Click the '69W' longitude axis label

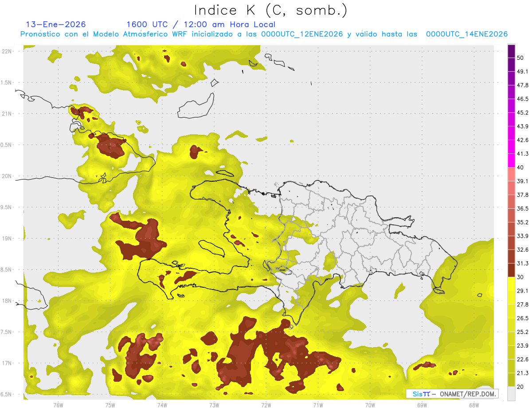(422, 405)
